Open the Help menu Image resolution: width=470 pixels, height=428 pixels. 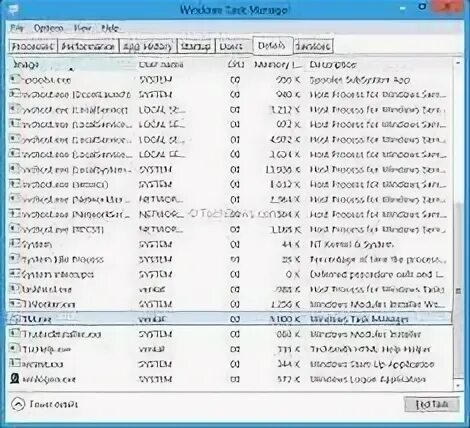(110, 28)
